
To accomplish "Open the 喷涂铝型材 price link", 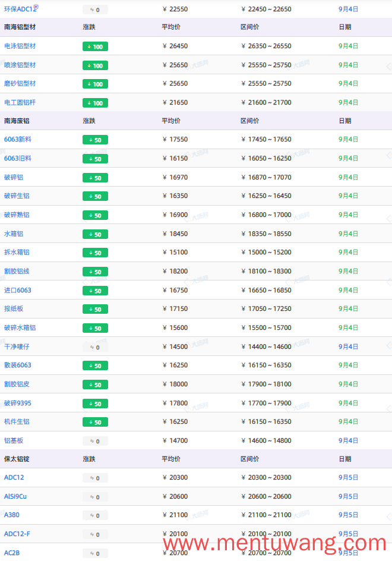I will [x=20, y=65].
